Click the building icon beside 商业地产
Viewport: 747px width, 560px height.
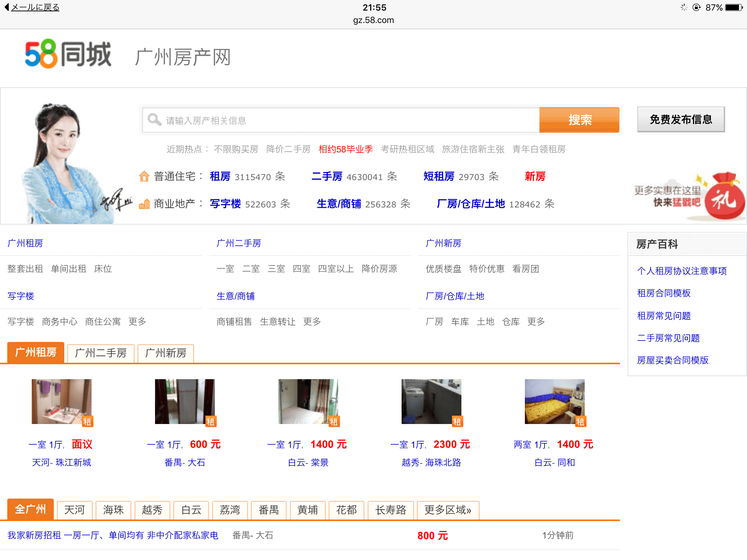click(x=144, y=204)
